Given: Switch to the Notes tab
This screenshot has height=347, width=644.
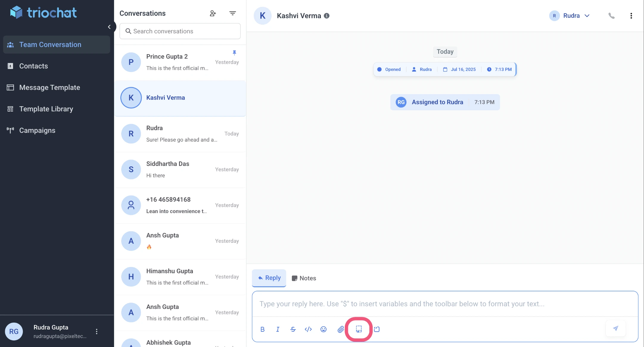Looking at the screenshot, I should [304, 278].
